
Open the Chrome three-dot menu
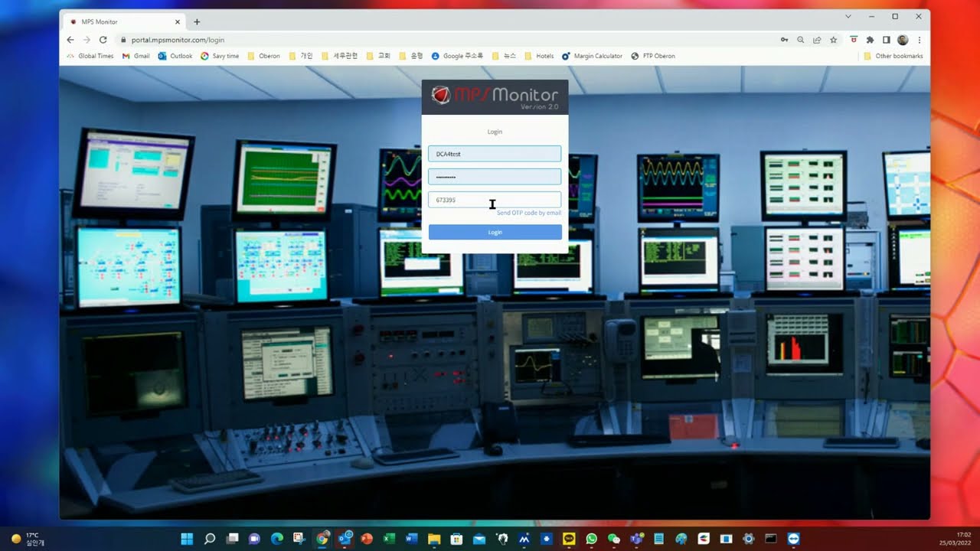[x=919, y=40]
